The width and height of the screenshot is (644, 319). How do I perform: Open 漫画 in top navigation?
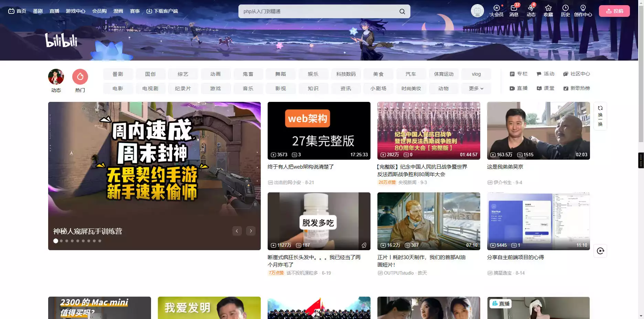click(118, 11)
